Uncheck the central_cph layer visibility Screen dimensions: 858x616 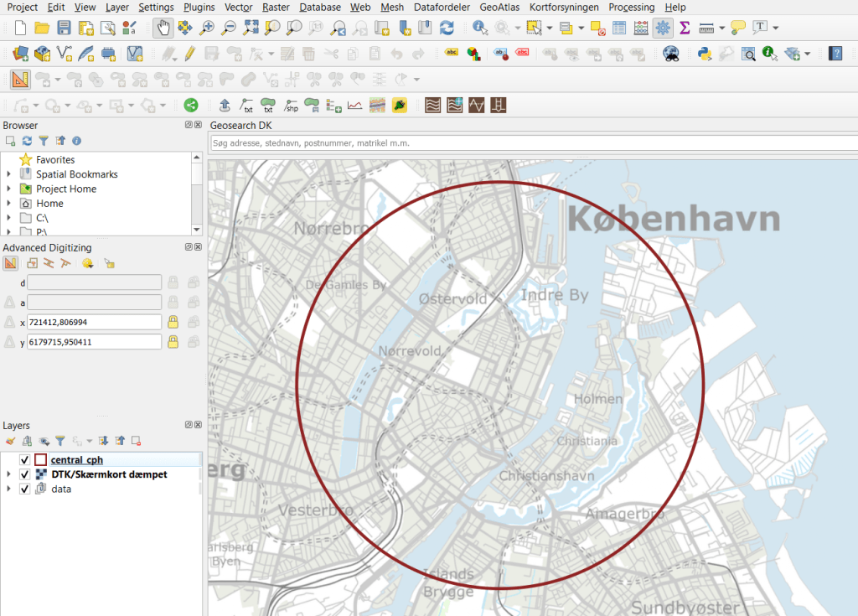pyautogui.click(x=24, y=460)
